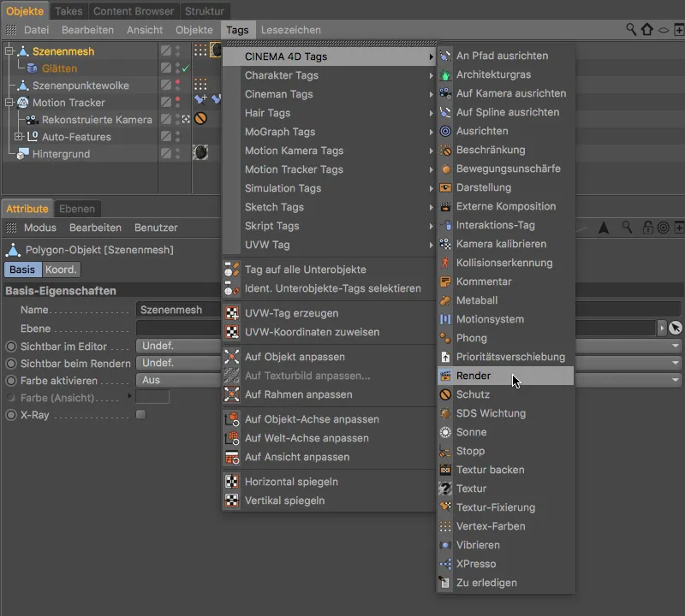Expand the Farbe (Ansicht) disclosure arrow
Image resolution: width=685 pixels, height=616 pixels.
(x=129, y=396)
